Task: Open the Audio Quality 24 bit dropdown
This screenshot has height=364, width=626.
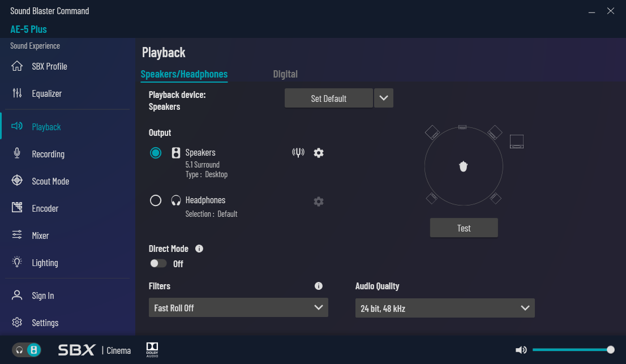Action: (445, 309)
